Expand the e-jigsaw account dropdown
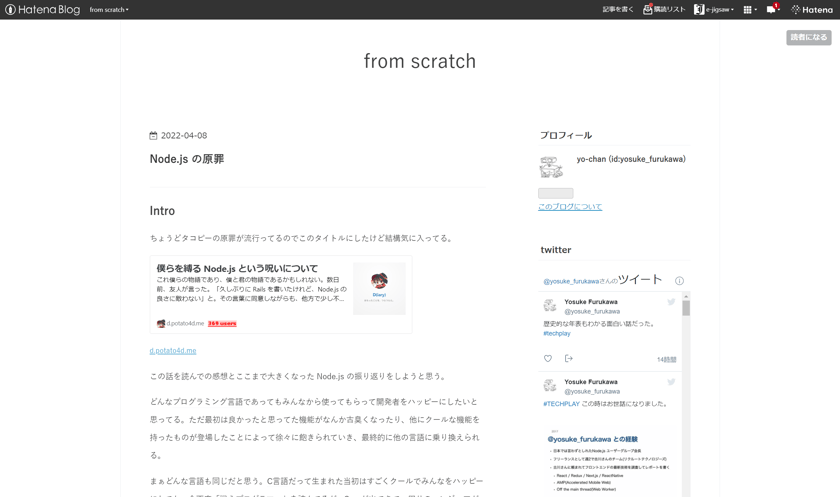 pos(714,10)
